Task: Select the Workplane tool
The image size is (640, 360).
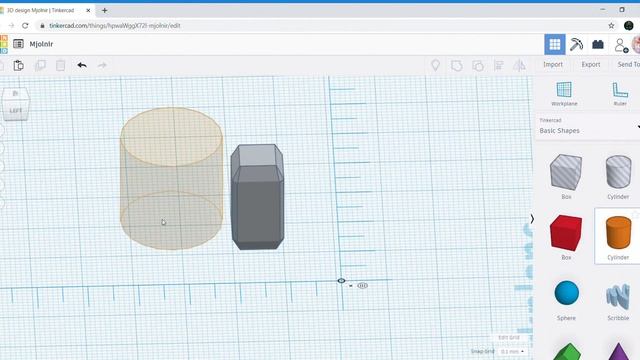Action: (x=564, y=94)
